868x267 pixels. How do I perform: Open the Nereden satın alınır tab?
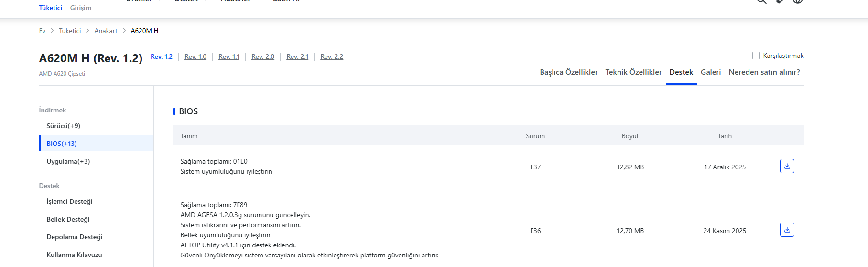click(764, 72)
